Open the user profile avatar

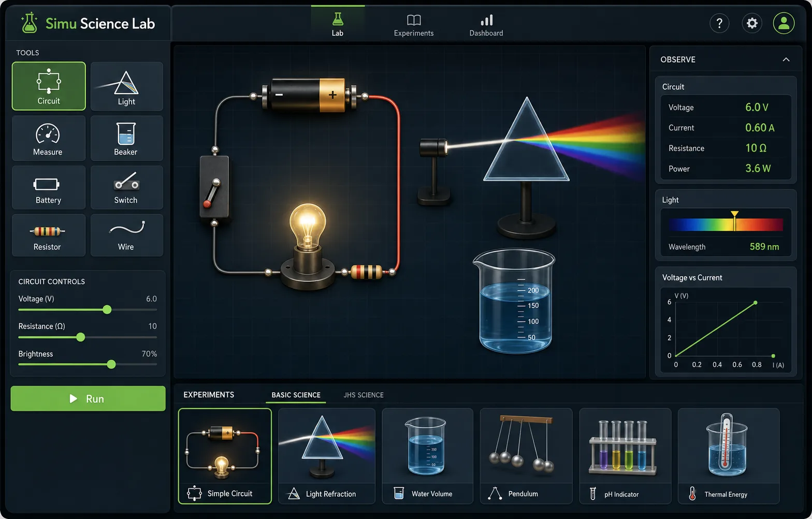784,23
